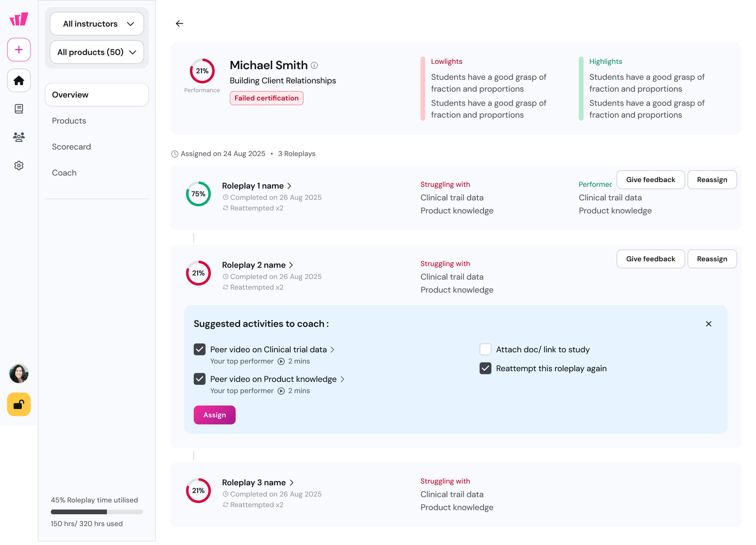Viewport: 756px width, 545px height.
Task: Open the book library sidebar icon
Action: click(x=19, y=109)
